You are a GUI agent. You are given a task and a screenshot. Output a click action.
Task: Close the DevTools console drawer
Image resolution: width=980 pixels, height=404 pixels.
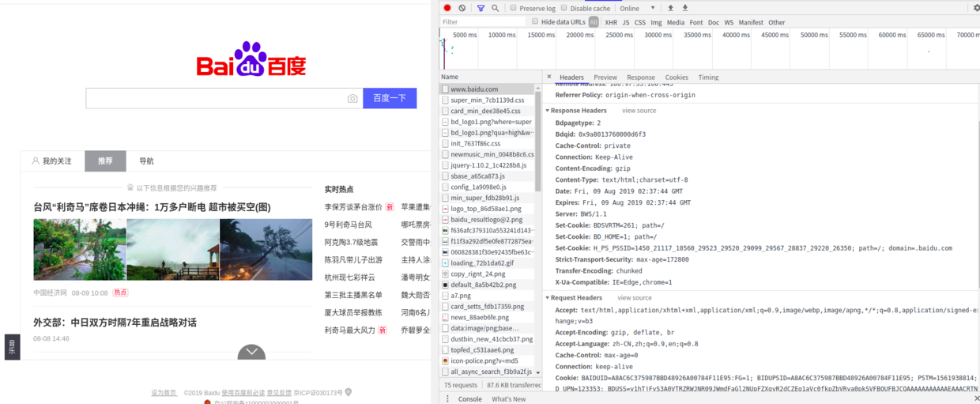click(976, 398)
